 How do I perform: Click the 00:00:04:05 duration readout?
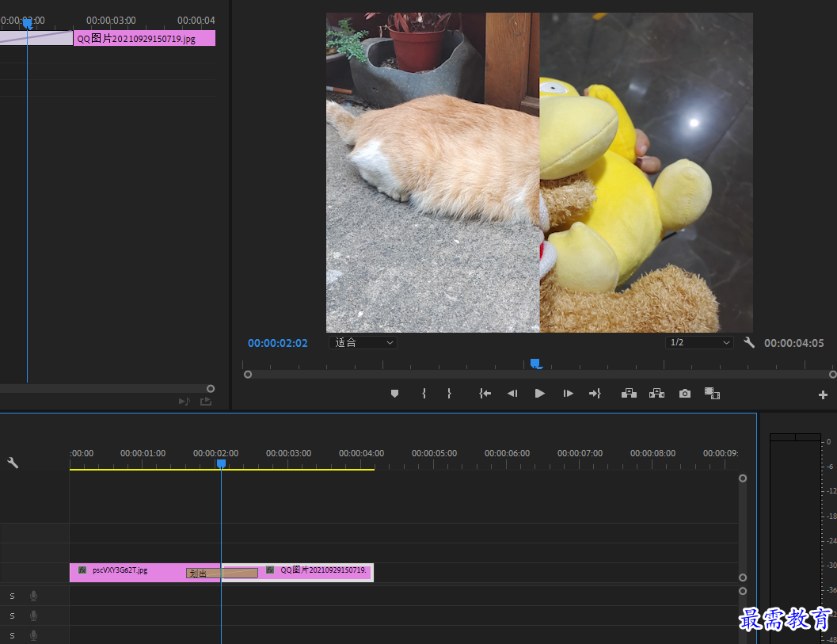[x=793, y=343]
